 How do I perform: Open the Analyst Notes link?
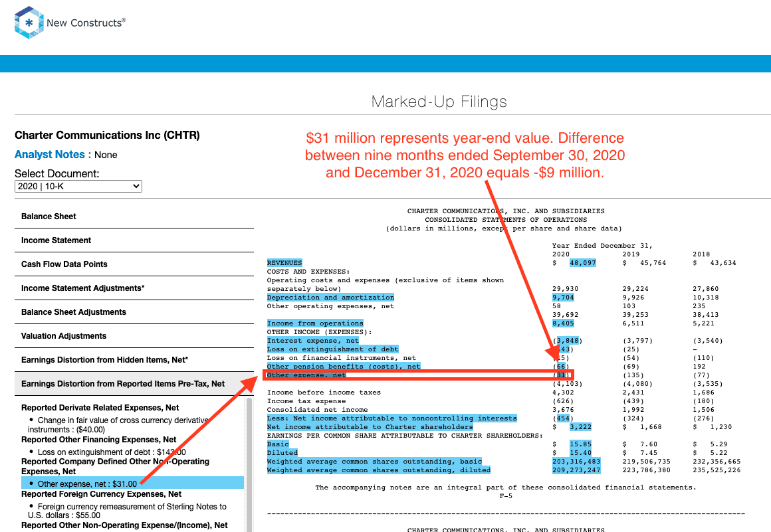50,154
